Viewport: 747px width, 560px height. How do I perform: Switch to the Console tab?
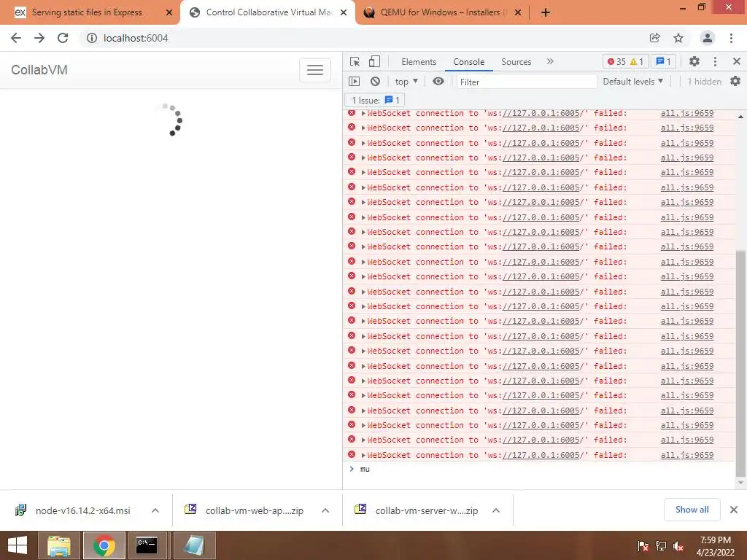pyautogui.click(x=469, y=62)
